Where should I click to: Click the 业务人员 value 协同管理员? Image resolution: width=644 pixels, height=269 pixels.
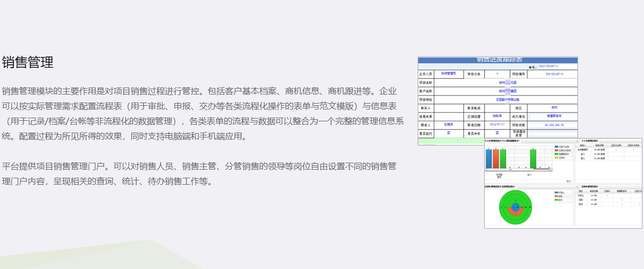(448, 74)
